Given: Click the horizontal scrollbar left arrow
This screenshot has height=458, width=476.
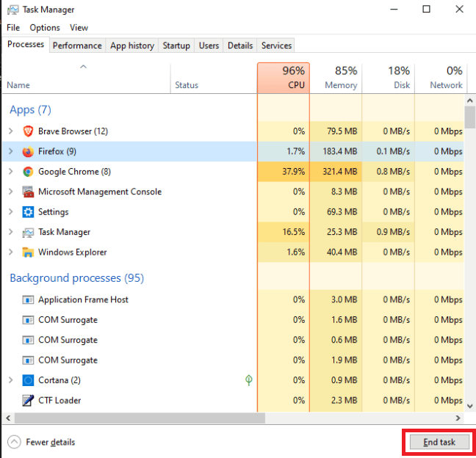Looking at the screenshot, I should pos(8,418).
